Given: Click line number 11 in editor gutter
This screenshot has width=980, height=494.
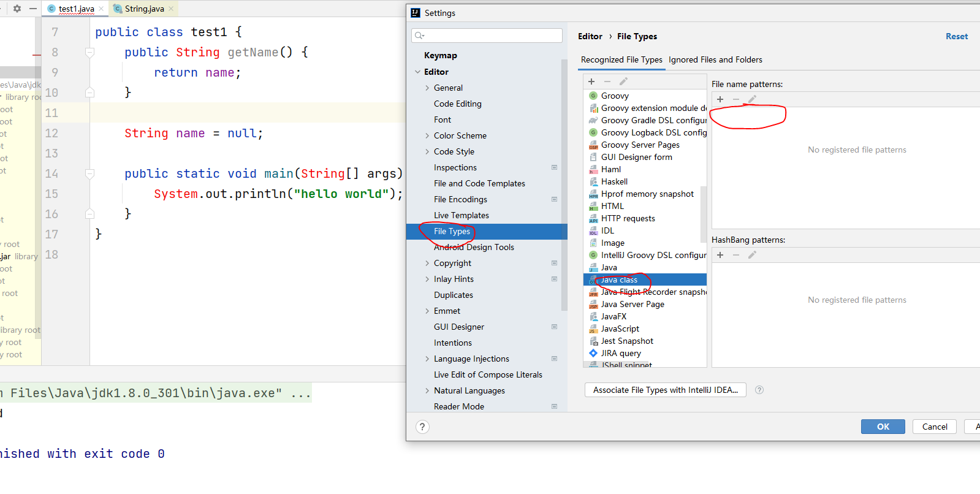Looking at the screenshot, I should click(x=52, y=113).
